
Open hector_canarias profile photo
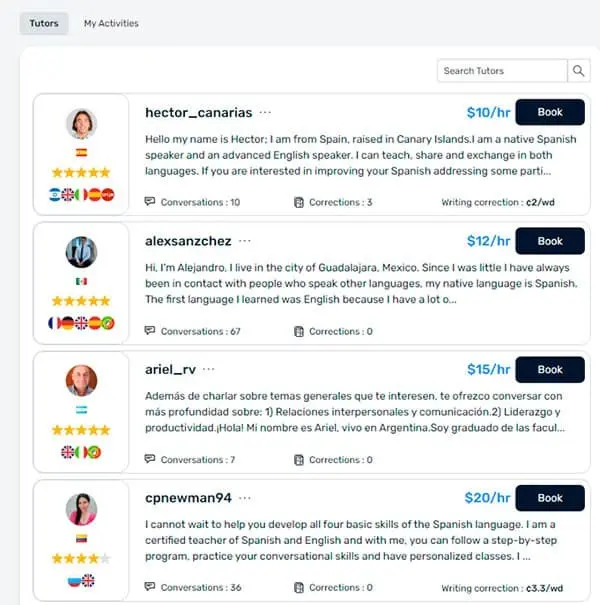pos(81,123)
